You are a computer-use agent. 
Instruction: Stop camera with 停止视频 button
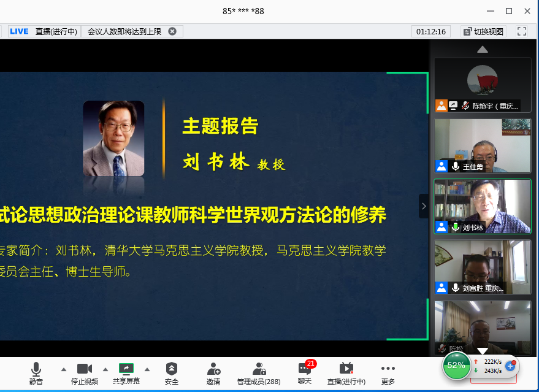(85, 373)
